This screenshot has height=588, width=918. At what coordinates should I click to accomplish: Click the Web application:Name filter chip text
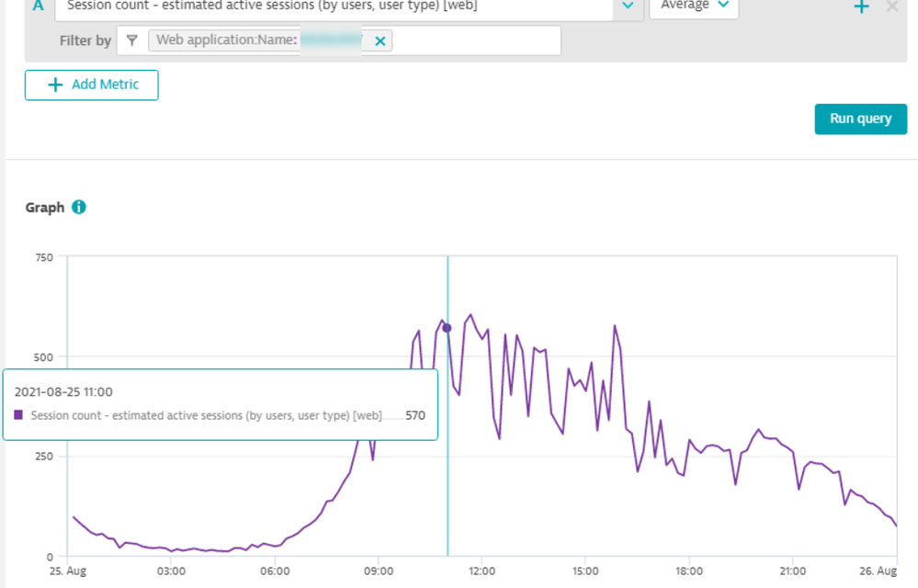tap(228, 40)
